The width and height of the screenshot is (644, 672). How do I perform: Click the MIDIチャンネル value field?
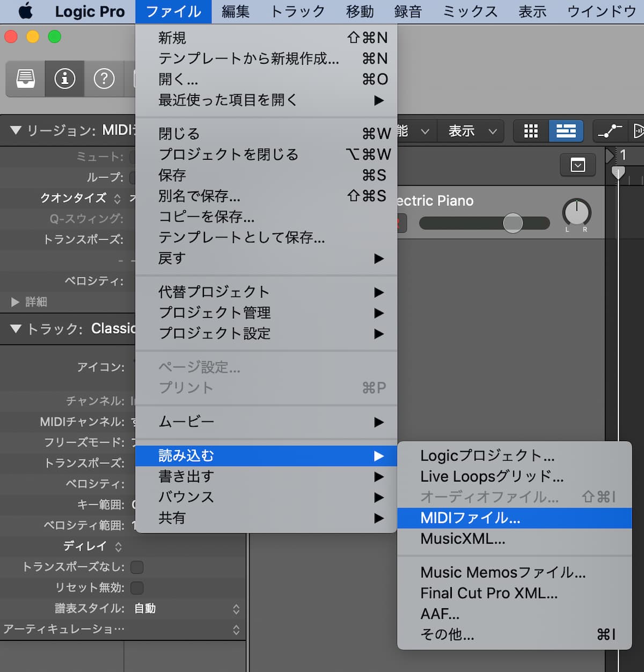coord(134,422)
